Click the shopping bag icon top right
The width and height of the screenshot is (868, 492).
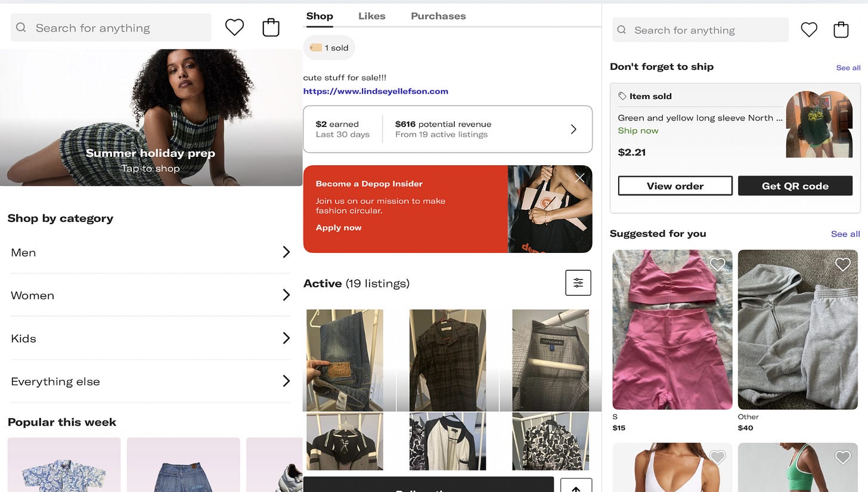(841, 29)
